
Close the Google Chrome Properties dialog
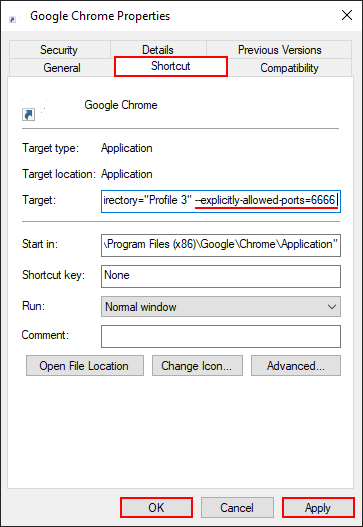[x=347, y=15]
